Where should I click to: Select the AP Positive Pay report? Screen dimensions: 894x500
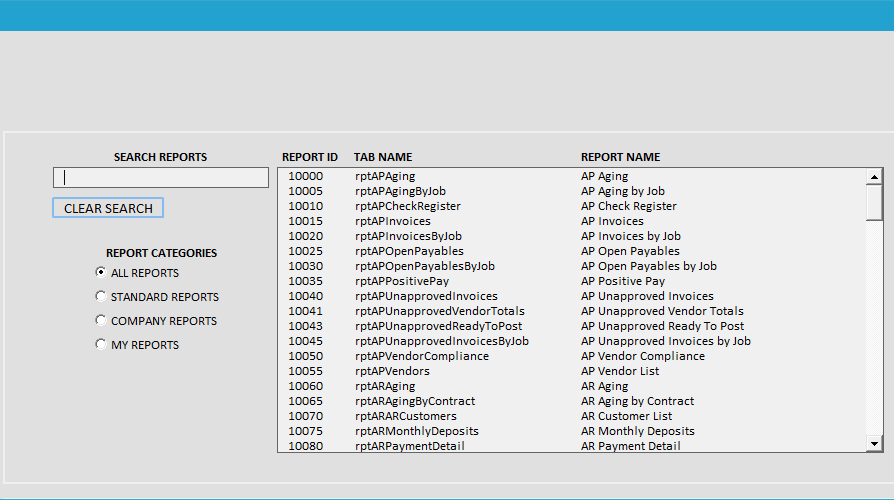(x=623, y=281)
